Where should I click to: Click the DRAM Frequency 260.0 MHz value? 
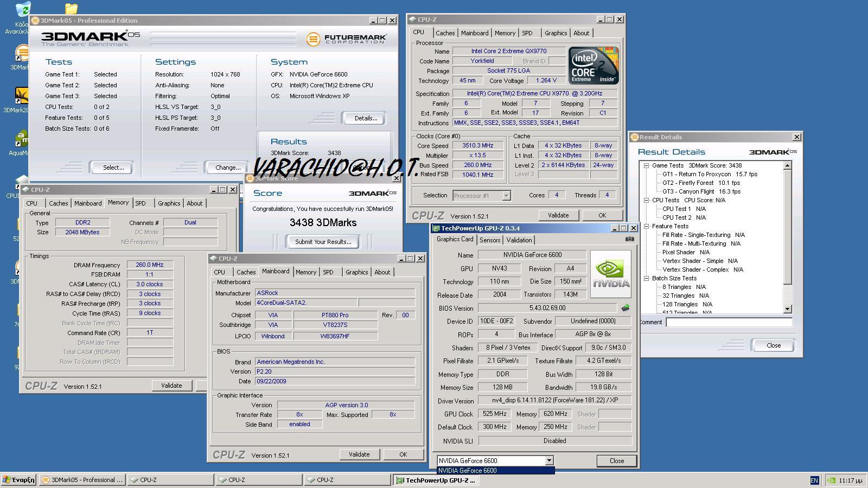click(x=150, y=265)
